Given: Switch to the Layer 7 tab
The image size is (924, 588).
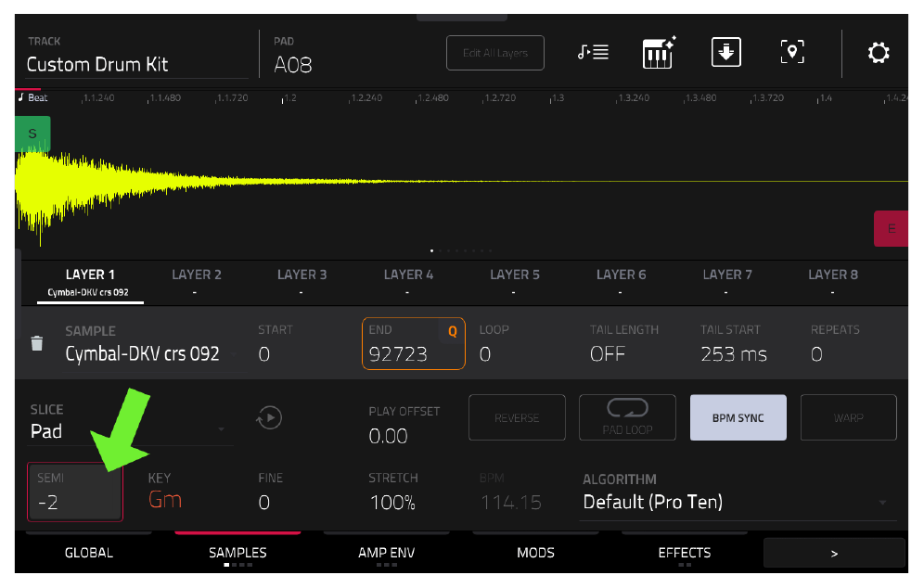Looking at the screenshot, I should click(726, 281).
